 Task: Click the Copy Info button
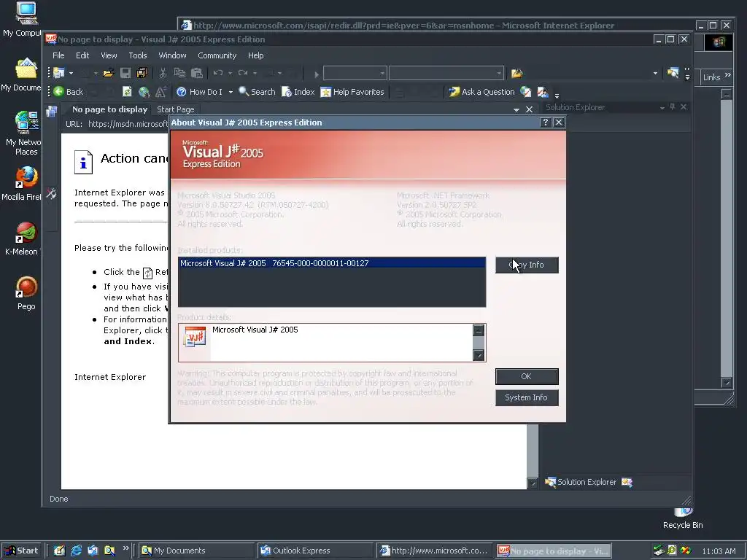point(527,265)
